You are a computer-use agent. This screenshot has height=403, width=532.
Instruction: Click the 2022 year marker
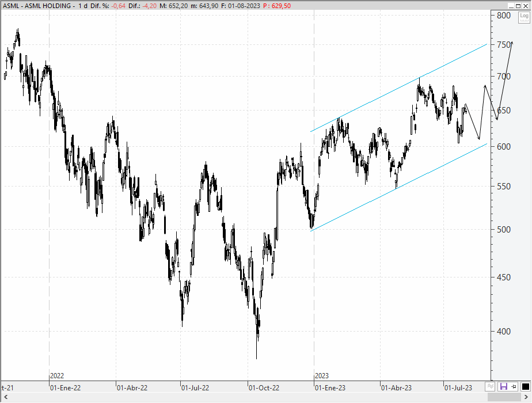tap(57, 376)
